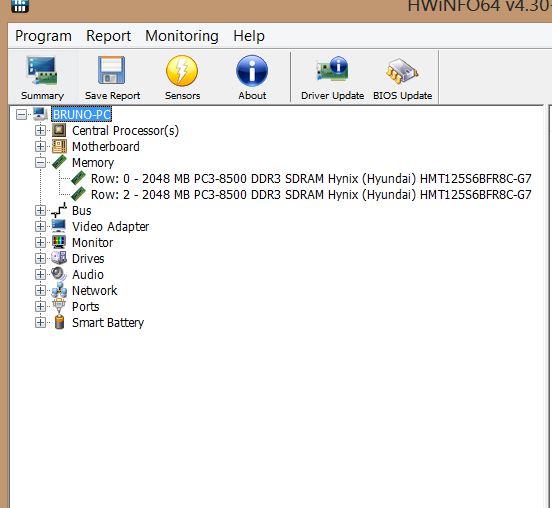Image resolution: width=552 pixels, height=508 pixels.
Task: Click the Audio speaker icon
Action: 58,274
